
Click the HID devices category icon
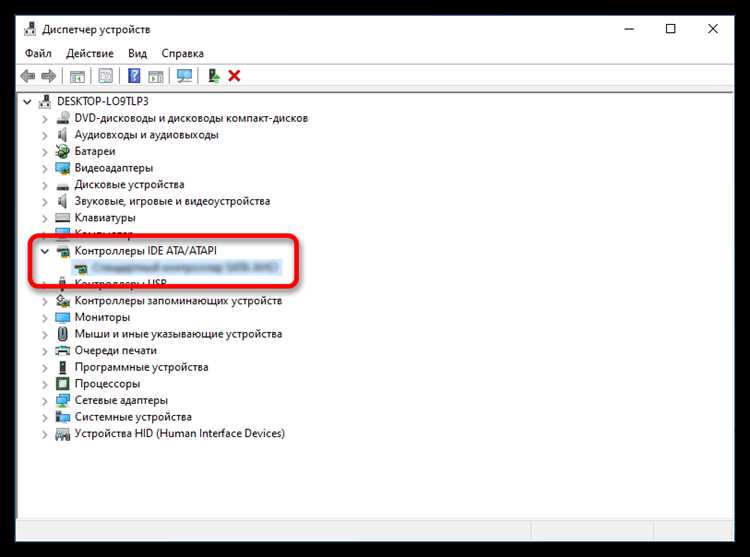click(63, 434)
